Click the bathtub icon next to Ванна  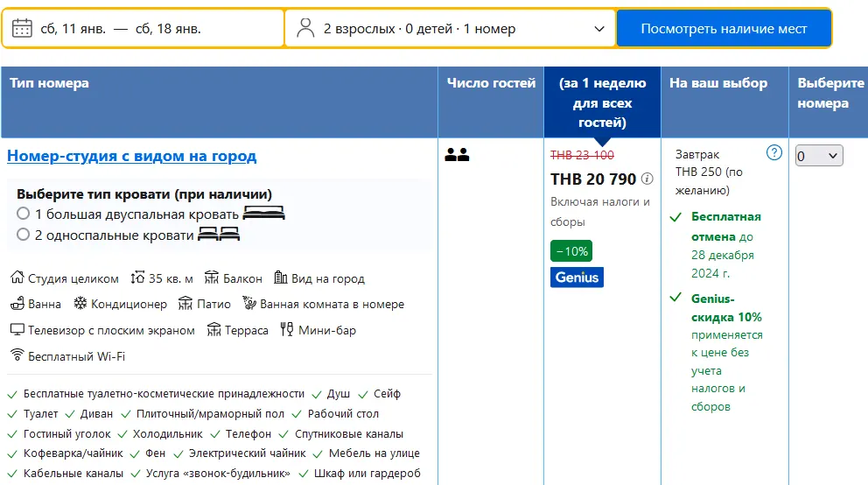click(x=17, y=304)
